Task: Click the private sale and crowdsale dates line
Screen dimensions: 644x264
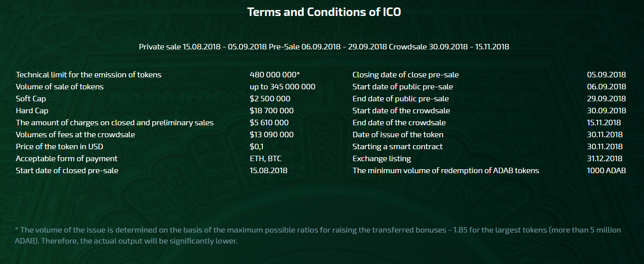Action: tap(324, 47)
